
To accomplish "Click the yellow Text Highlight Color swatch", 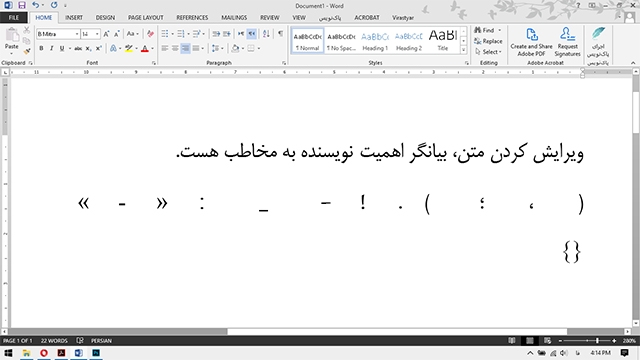I will tap(129, 49).
